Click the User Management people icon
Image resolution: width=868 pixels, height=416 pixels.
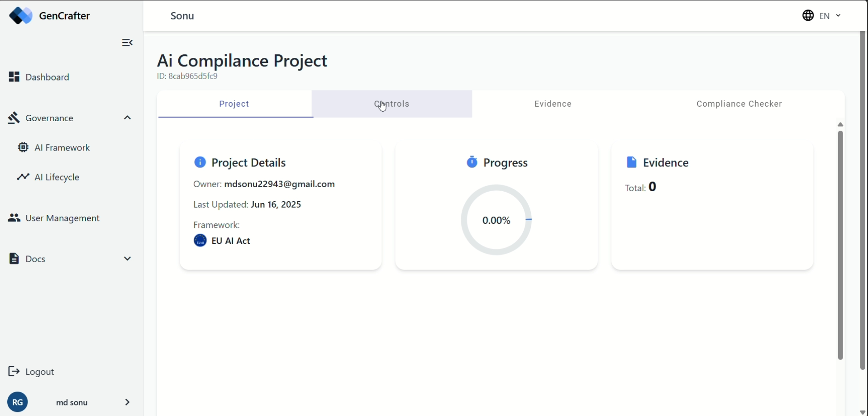(x=14, y=218)
